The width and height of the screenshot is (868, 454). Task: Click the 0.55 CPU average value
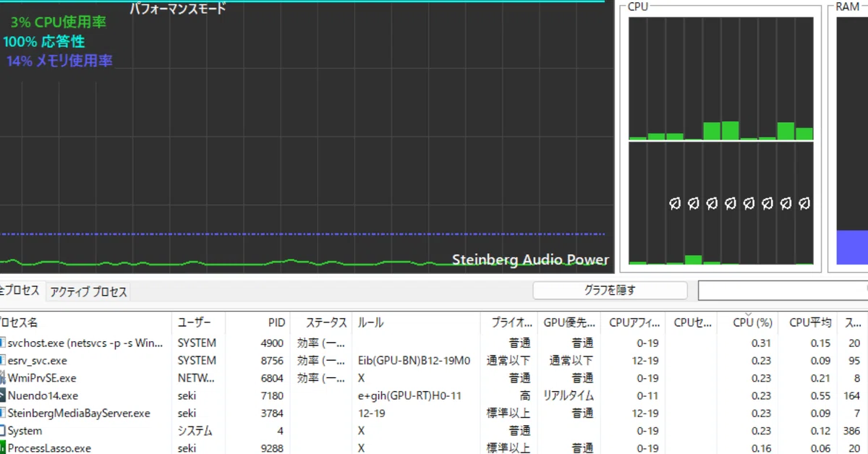tap(820, 395)
